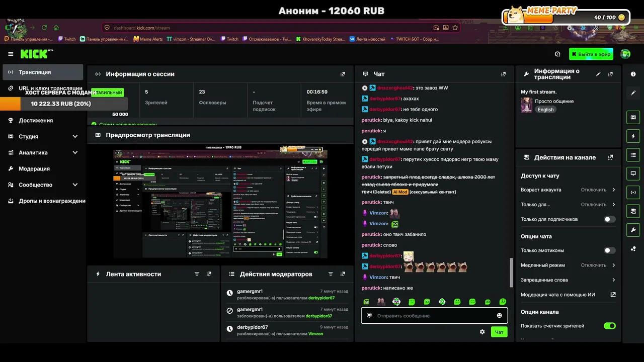Click the pencil icon in the right sidebar
The height and width of the screenshot is (362, 644).
633,93
